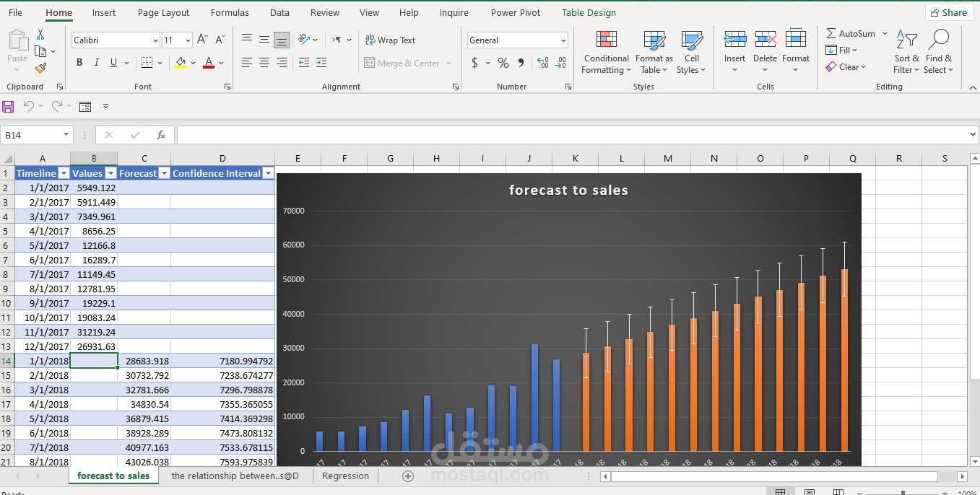The height and width of the screenshot is (495, 980).
Task: Select the Format Painter brush
Action: pos(40,68)
